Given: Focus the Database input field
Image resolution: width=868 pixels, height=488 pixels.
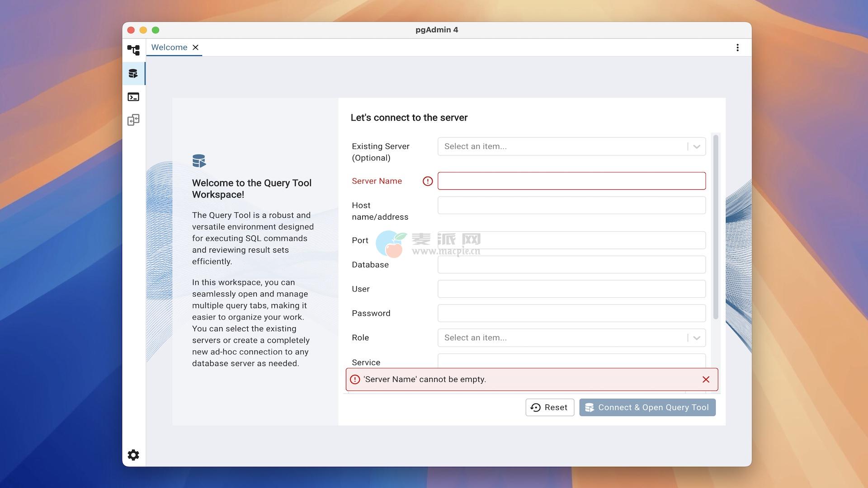Looking at the screenshot, I should tap(571, 265).
